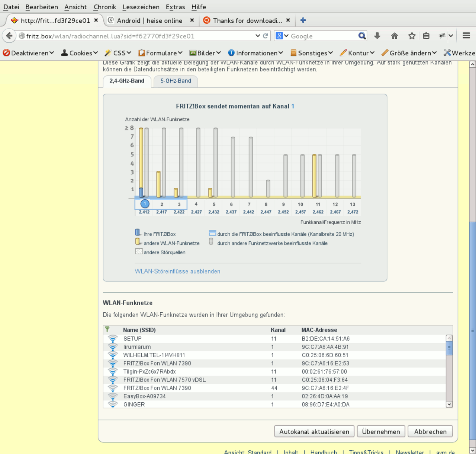Open the downloads arrow icon
The image size is (476, 454).
pyautogui.click(x=377, y=36)
